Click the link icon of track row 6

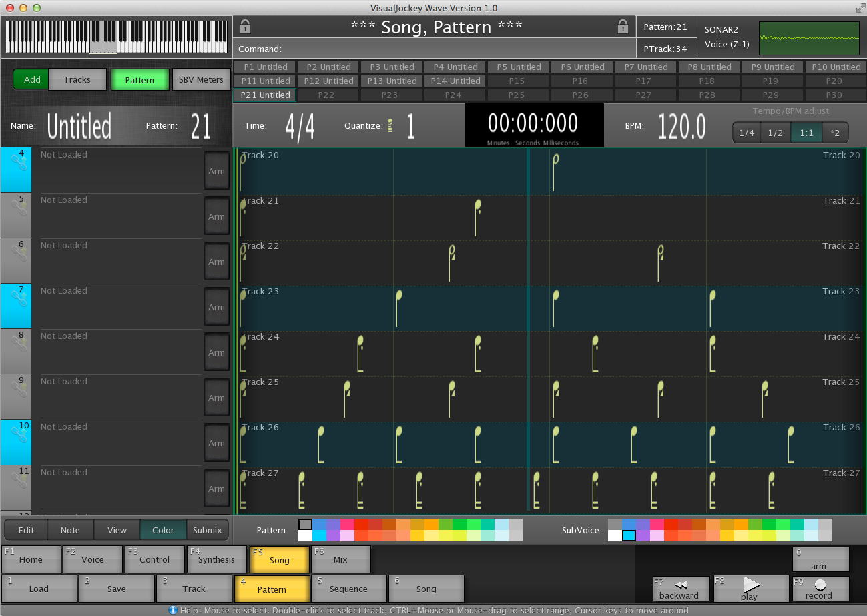coord(19,253)
